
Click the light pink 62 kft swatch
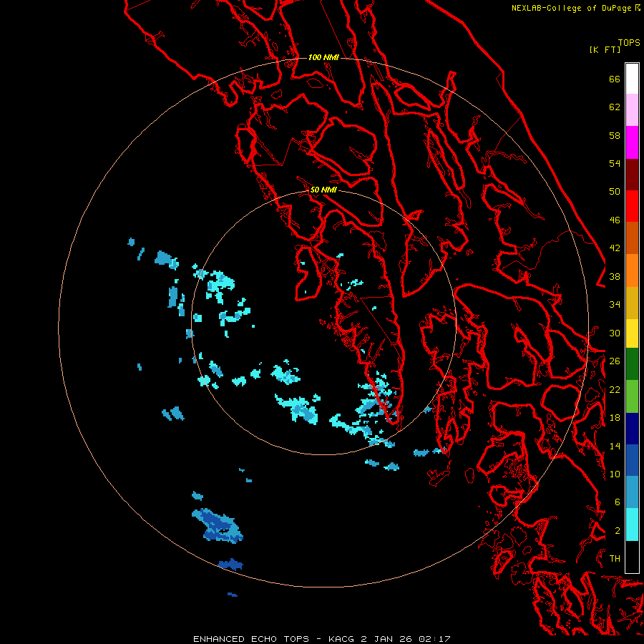click(x=632, y=110)
